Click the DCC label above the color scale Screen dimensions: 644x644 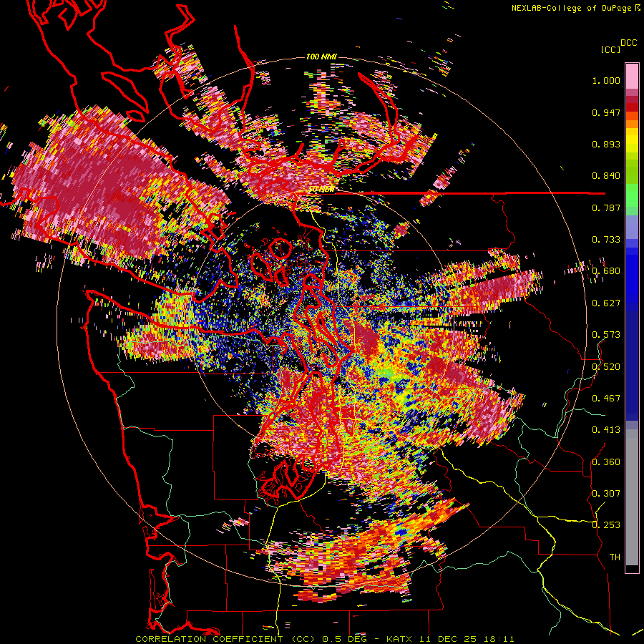(x=628, y=43)
